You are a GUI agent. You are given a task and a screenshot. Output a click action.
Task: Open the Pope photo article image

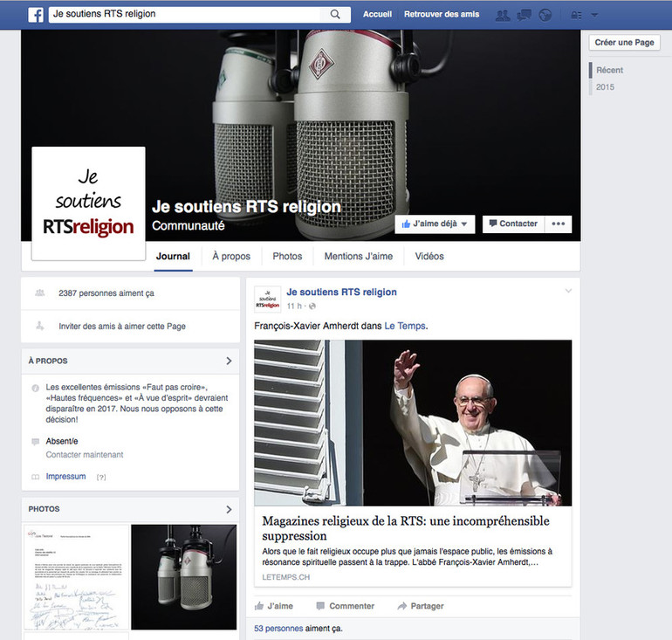point(413,423)
